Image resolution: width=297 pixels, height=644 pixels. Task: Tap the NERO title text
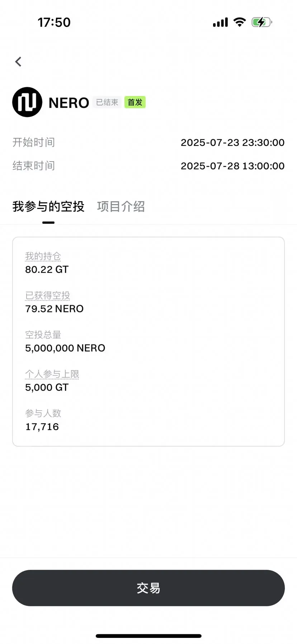coord(69,103)
